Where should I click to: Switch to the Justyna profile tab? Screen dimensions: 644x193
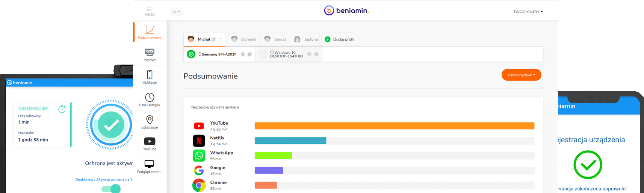pos(305,39)
